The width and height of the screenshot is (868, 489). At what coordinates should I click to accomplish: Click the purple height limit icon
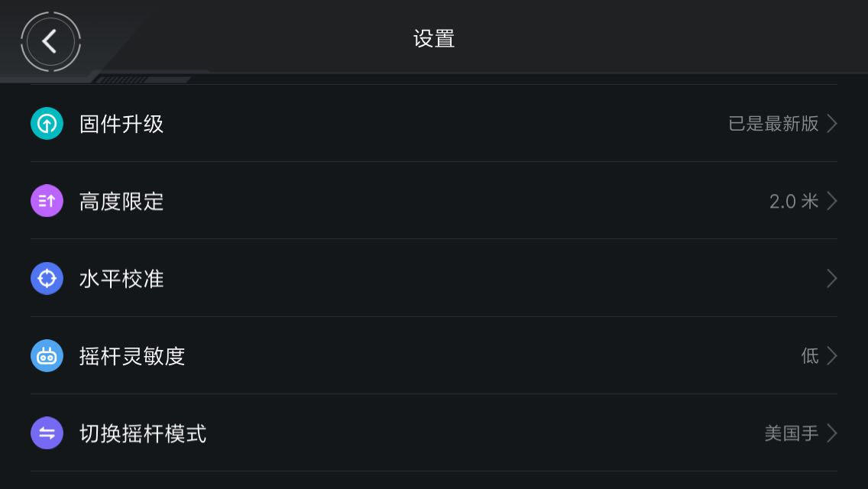click(47, 201)
